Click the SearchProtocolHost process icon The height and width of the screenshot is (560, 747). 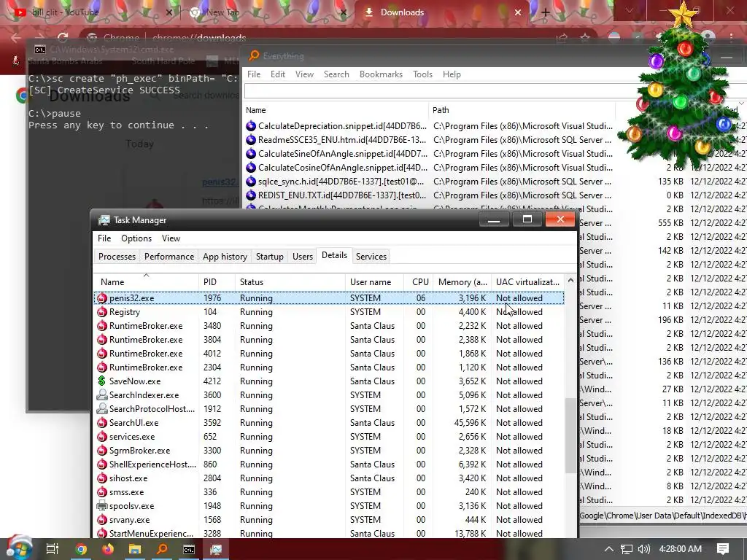(x=102, y=408)
